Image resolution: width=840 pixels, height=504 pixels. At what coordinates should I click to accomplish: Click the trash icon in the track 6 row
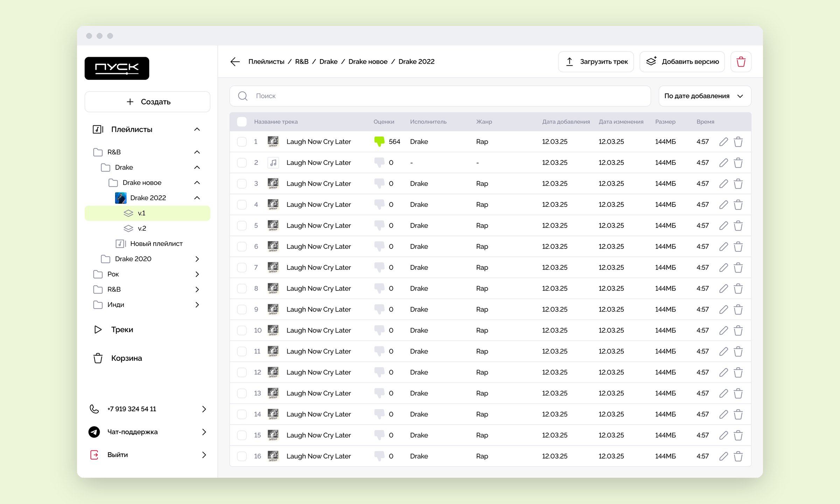[x=738, y=247]
